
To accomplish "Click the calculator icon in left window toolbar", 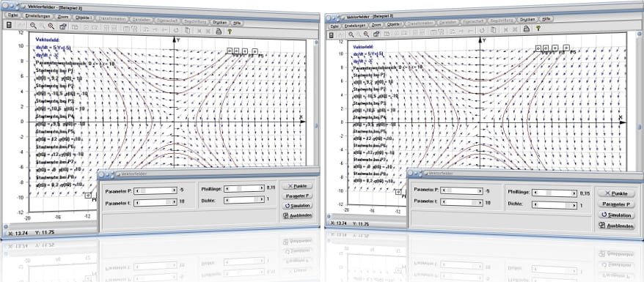I will (9, 25).
